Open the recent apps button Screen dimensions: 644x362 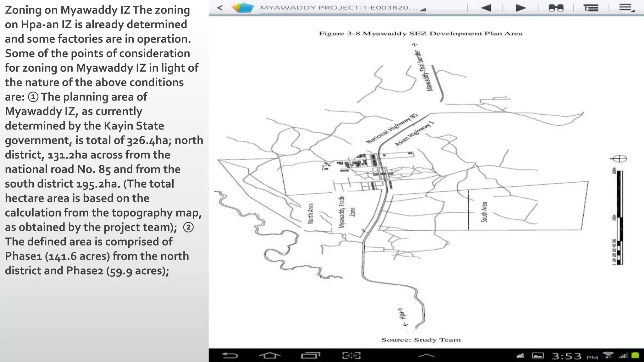coord(310,355)
